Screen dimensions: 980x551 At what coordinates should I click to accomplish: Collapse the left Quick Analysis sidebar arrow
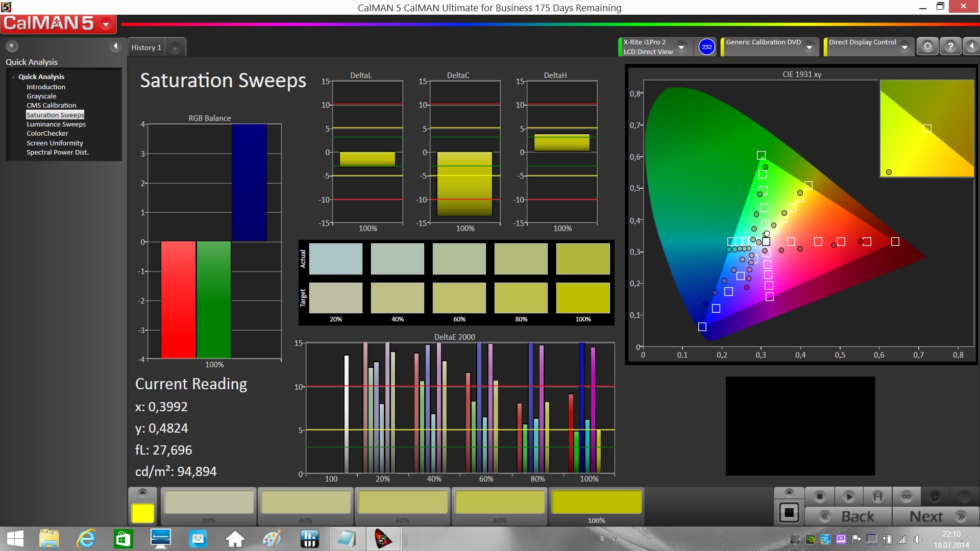[115, 46]
